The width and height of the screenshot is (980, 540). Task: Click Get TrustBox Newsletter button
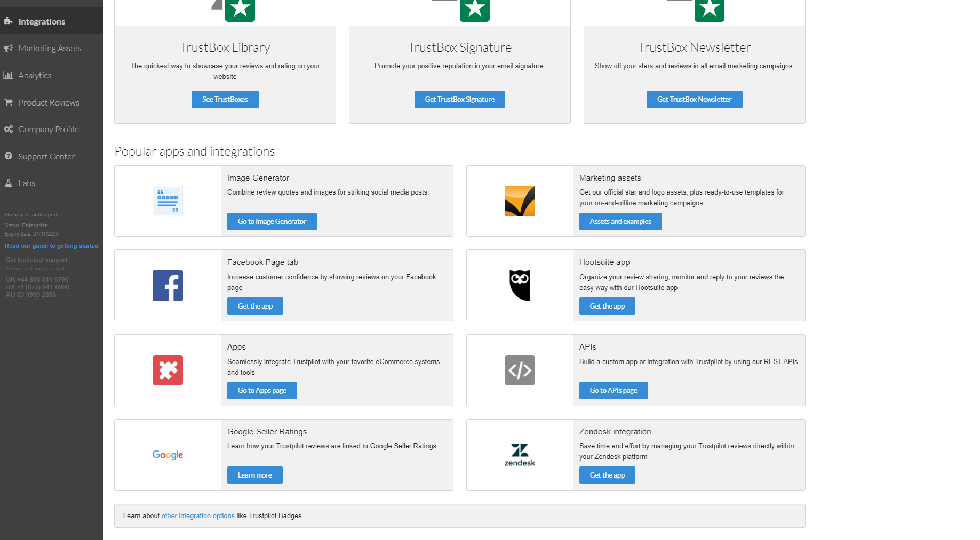(695, 99)
